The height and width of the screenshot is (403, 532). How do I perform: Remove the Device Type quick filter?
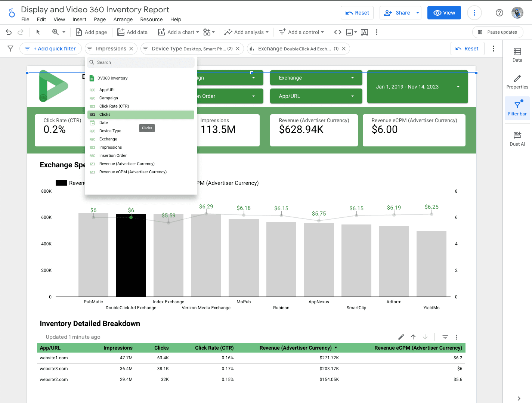tap(238, 49)
